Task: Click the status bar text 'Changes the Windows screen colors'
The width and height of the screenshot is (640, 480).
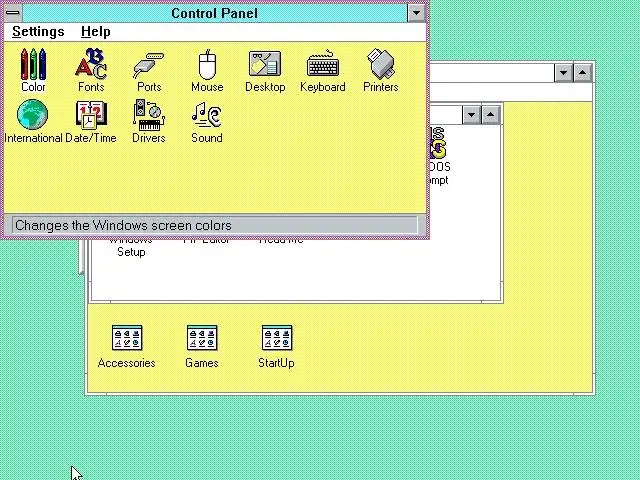Action: tap(123, 225)
